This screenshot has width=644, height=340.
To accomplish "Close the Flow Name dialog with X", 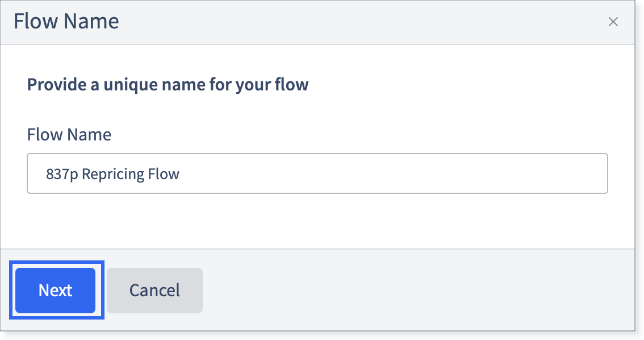I will tap(613, 22).
